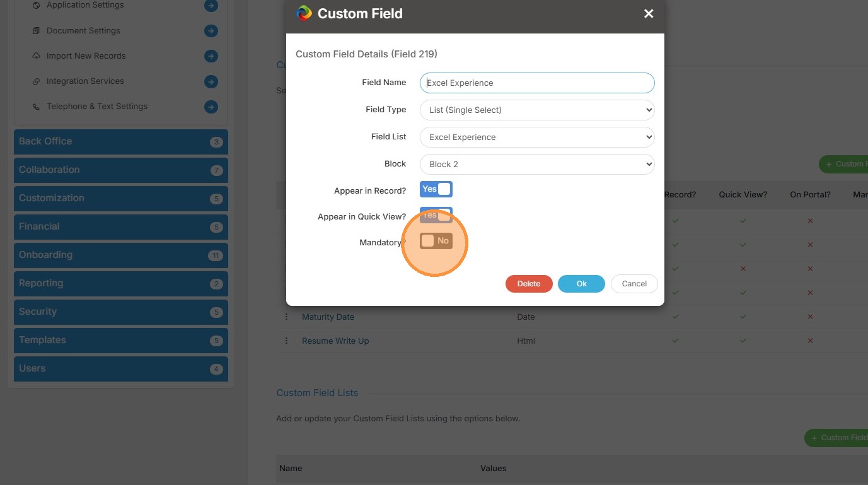Click the Ok button

[x=581, y=284]
